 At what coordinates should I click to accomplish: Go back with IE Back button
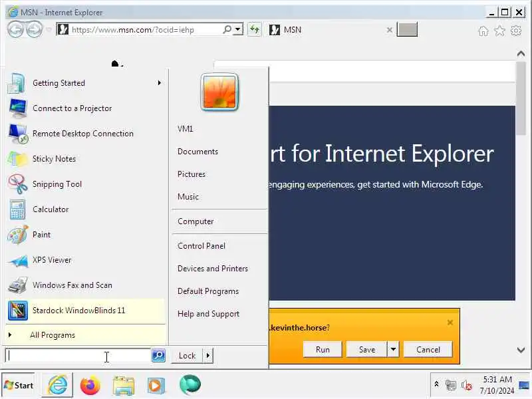click(x=15, y=29)
